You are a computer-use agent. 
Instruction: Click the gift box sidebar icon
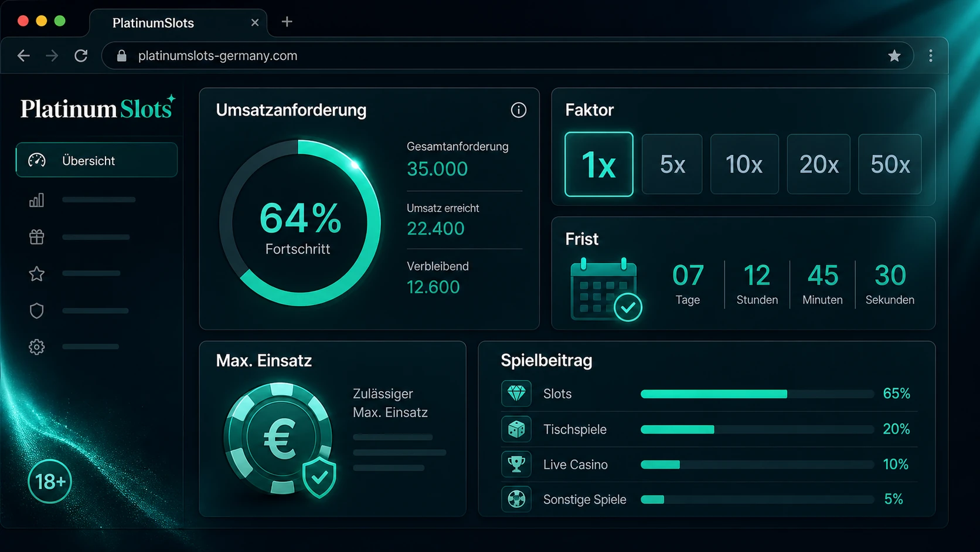click(x=36, y=237)
